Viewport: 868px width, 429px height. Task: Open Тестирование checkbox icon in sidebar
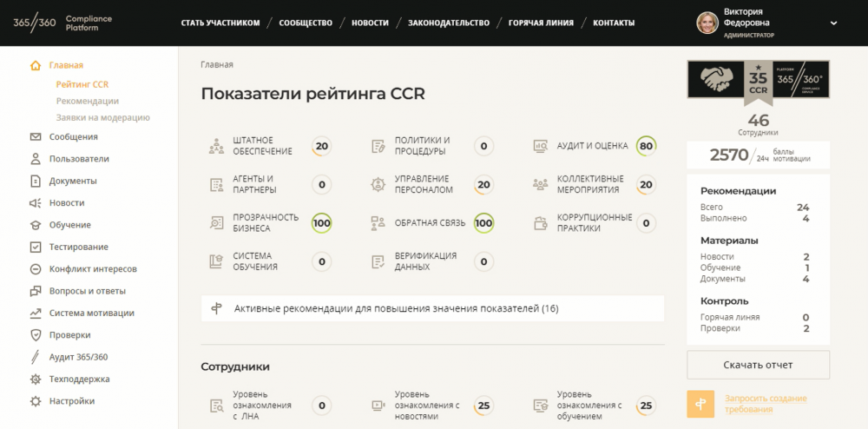[x=36, y=247]
